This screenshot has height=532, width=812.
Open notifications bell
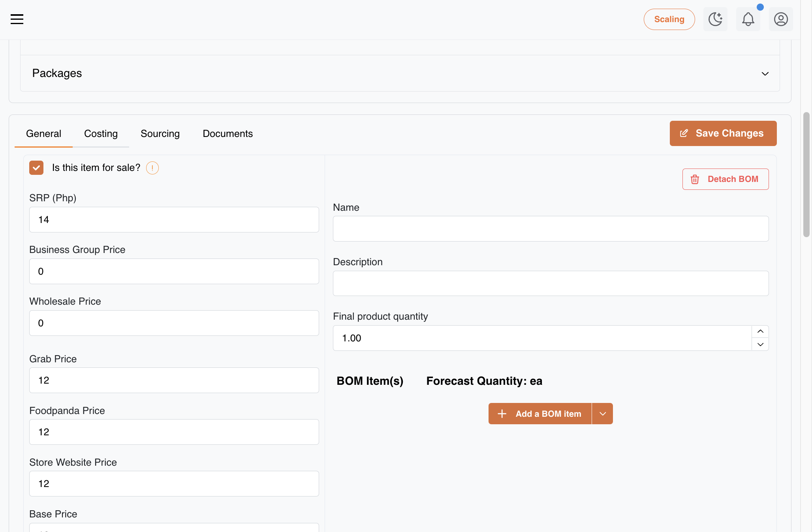click(x=748, y=19)
